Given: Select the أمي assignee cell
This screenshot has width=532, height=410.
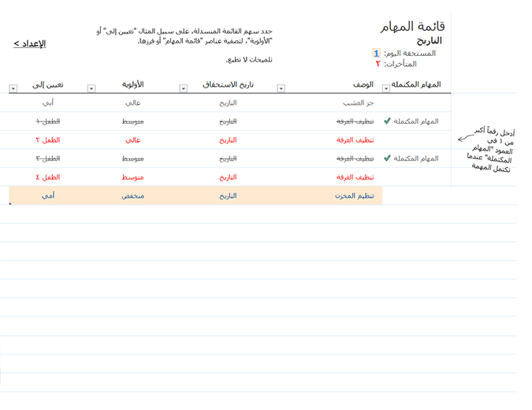Looking at the screenshot, I should (x=48, y=196).
